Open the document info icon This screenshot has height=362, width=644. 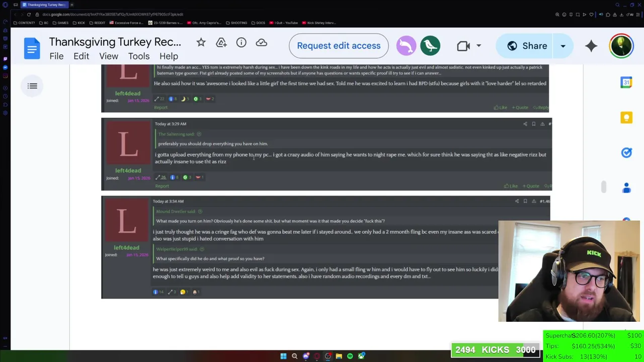click(x=241, y=43)
